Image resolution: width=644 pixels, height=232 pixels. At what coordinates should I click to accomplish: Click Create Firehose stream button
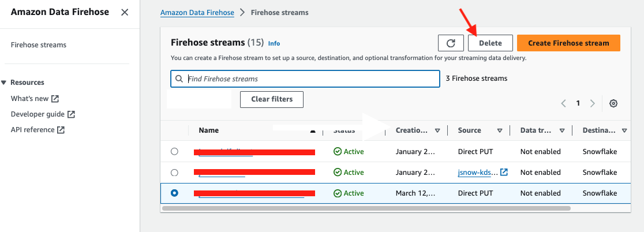(568, 43)
